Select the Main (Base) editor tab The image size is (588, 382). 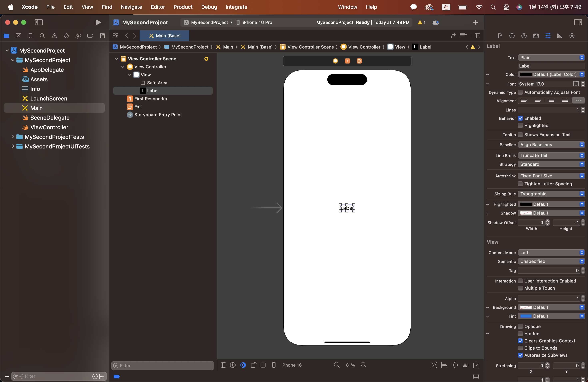[165, 36]
